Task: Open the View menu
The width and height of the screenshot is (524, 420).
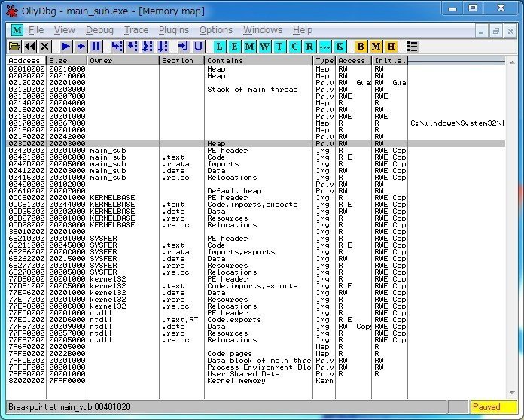Action: tap(65, 30)
